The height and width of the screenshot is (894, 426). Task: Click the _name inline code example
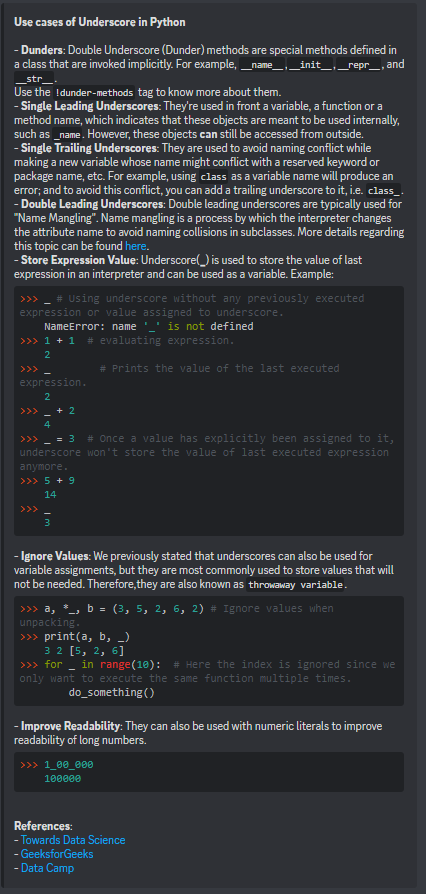(x=68, y=135)
